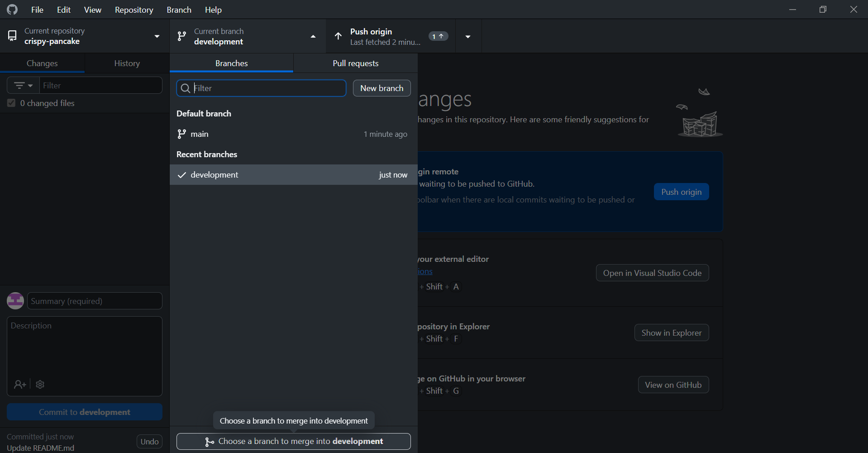Viewport: 868px width, 453px height.
Task: Click the '1 minute ago' timestamp
Action: click(386, 134)
